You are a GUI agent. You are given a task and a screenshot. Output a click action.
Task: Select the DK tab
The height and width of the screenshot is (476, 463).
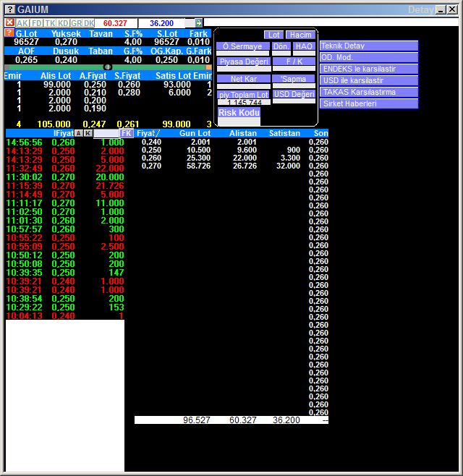[89, 23]
